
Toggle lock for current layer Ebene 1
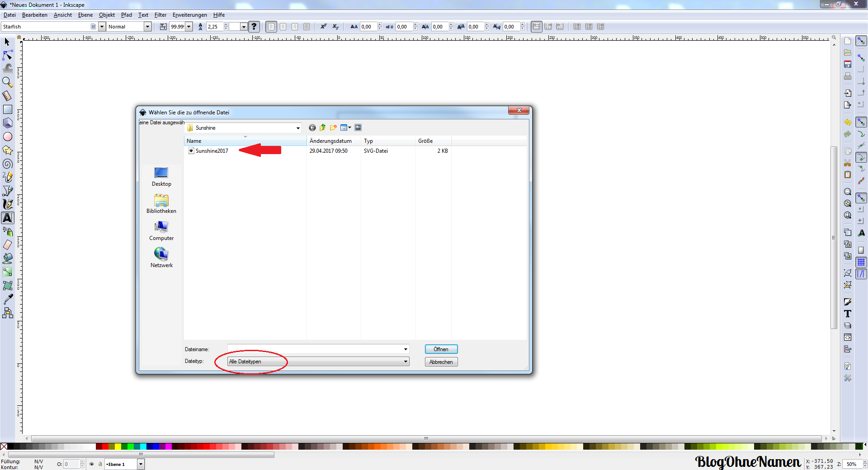pos(100,464)
